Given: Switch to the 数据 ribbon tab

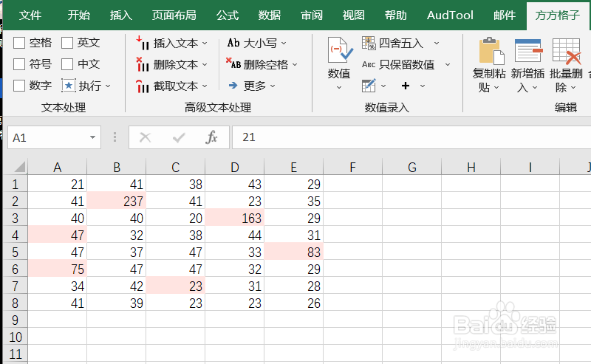Looking at the screenshot, I should click(270, 15).
